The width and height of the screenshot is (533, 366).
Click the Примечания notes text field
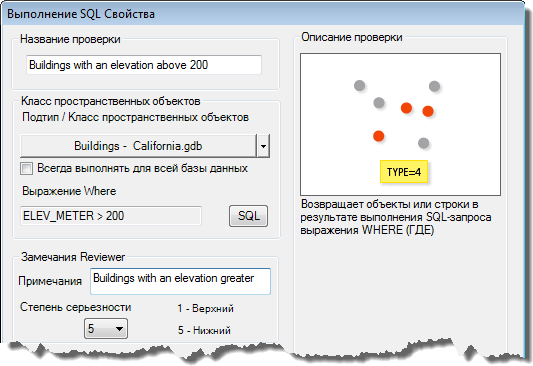(180, 281)
